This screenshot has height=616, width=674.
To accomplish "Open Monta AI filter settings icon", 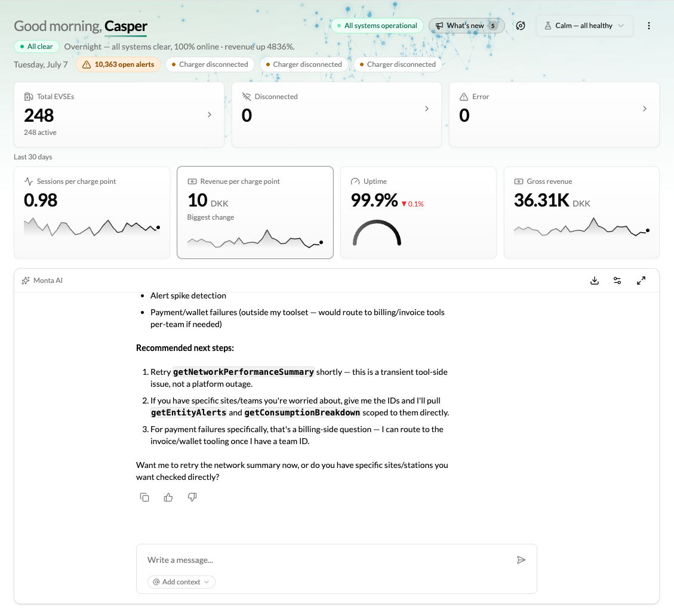I will pos(617,281).
